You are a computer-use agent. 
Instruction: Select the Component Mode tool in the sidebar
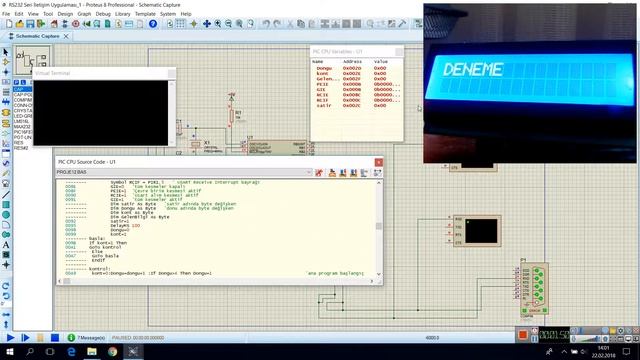[x=6, y=62]
